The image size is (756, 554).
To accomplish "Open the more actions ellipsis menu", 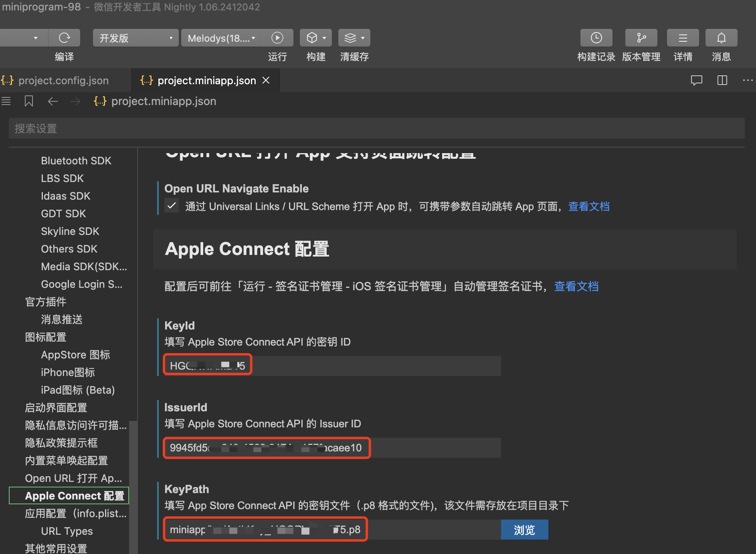I will click(748, 81).
